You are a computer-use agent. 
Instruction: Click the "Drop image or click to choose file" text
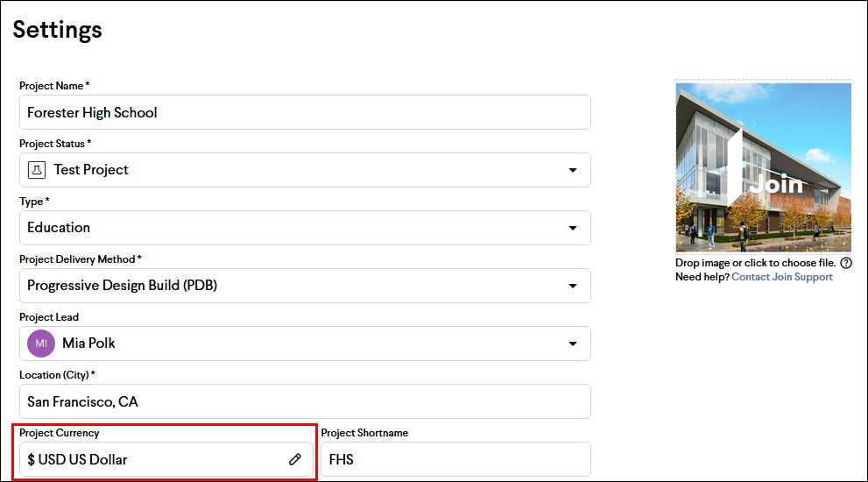[755, 263]
